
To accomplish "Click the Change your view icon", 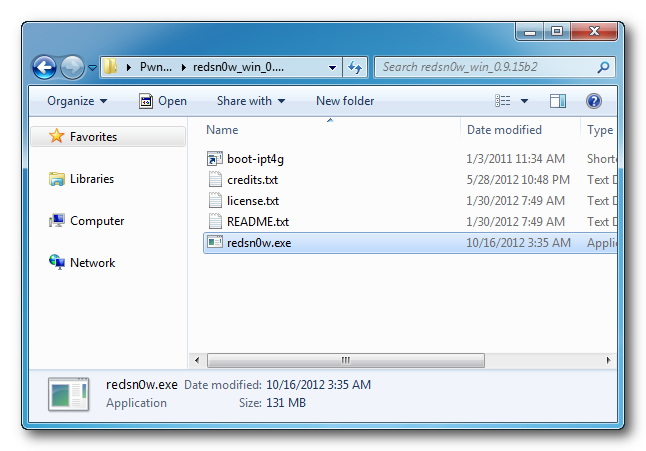I will click(x=503, y=101).
